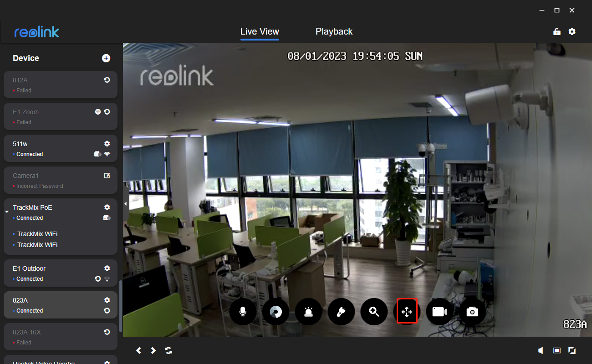Viewport: 592px width, 364px height.
Task: Click the lock icon in top bar
Action: tap(556, 31)
